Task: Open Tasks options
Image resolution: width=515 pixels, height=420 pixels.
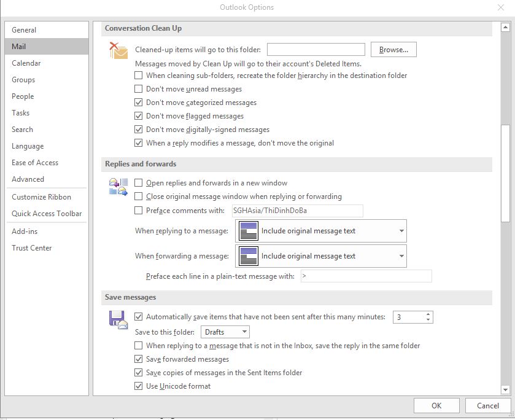Action: (x=47, y=113)
